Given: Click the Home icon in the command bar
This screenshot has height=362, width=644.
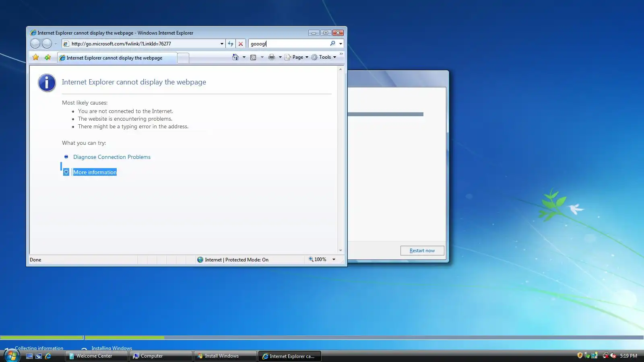Looking at the screenshot, I should (x=235, y=57).
